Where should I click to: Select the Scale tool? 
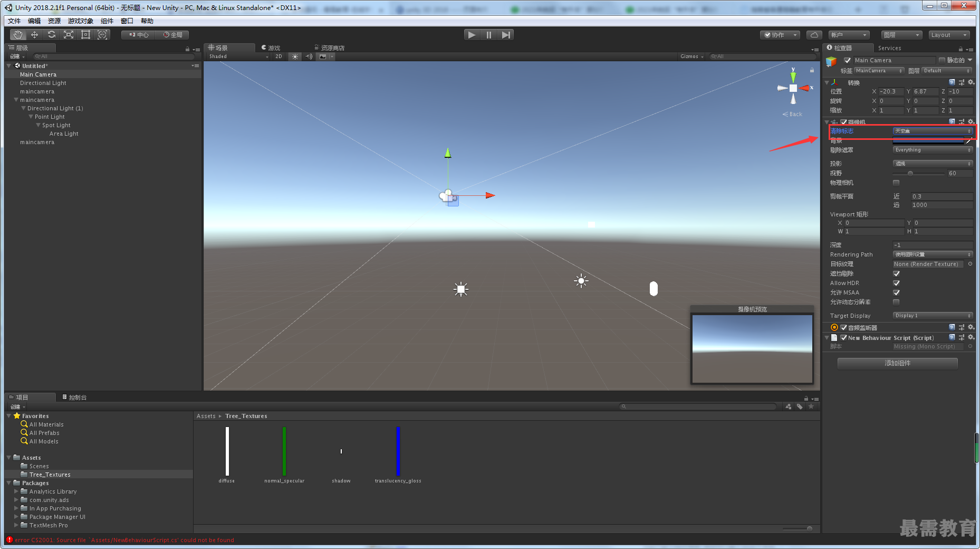(x=69, y=35)
